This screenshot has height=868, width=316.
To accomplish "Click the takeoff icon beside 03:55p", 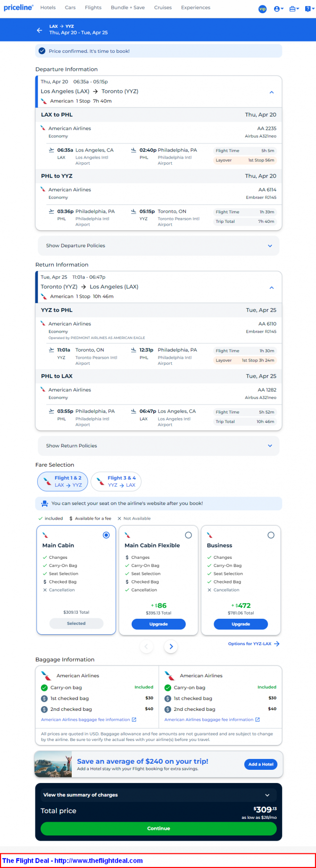I will [51, 411].
